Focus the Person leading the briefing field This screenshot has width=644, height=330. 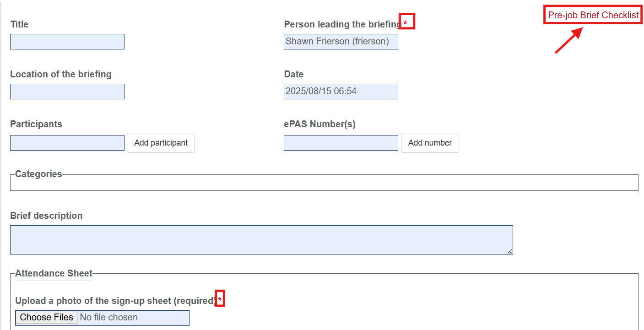tap(341, 42)
